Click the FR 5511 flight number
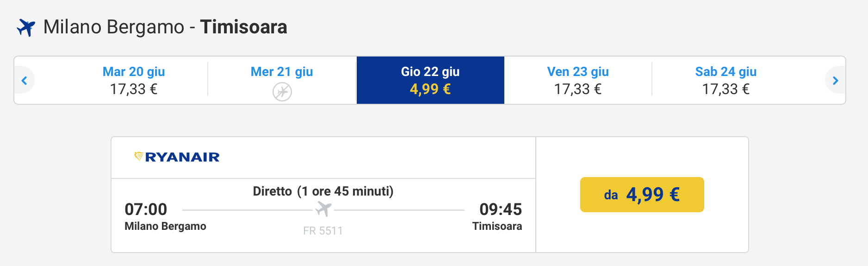 coord(323,231)
